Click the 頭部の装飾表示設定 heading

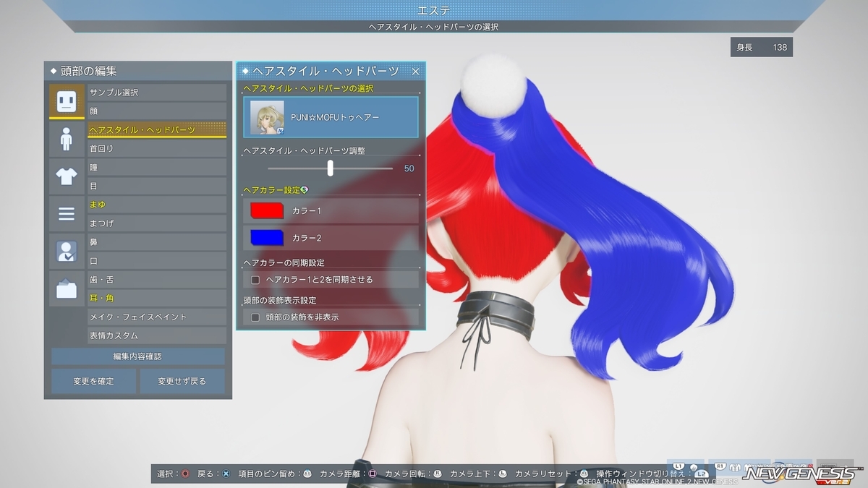(x=279, y=300)
